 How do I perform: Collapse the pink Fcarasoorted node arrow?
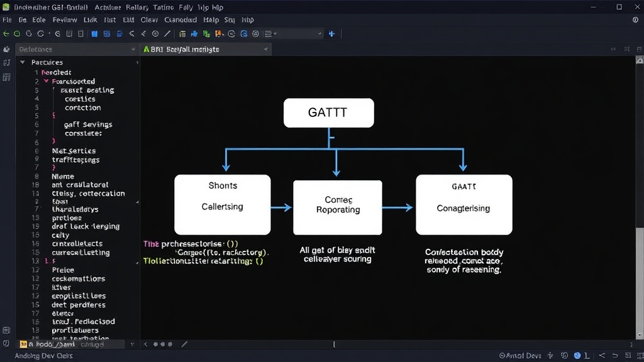point(47,81)
